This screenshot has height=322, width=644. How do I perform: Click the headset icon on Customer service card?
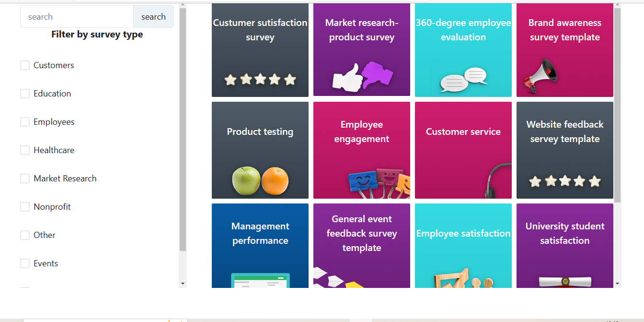coord(498,180)
